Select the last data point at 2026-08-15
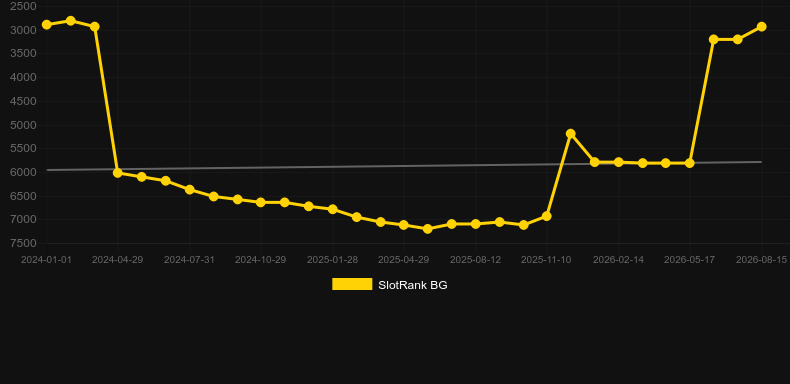The height and width of the screenshot is (384, 790). 761,26
